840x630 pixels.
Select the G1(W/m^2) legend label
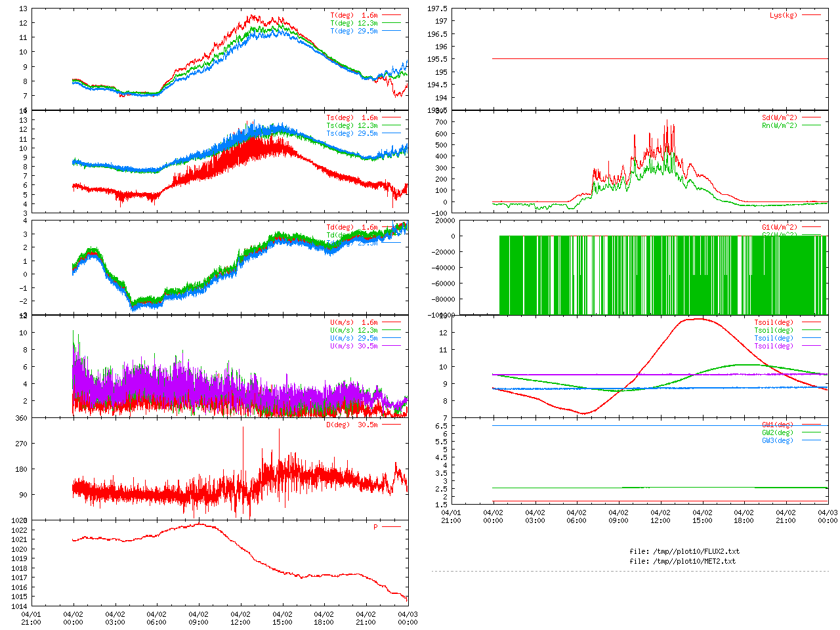click(x=779, y=227)
